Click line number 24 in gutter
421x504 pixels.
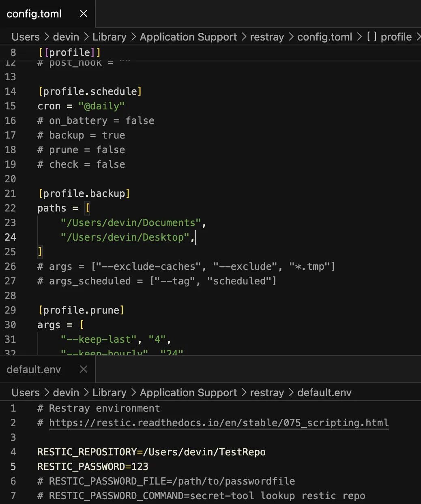pos(11,237)
